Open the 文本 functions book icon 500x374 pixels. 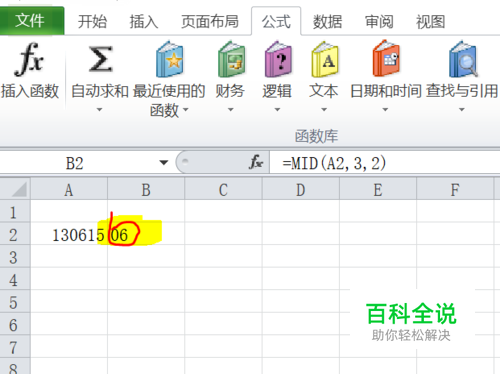pyautogui.click(x=324, y=59)
